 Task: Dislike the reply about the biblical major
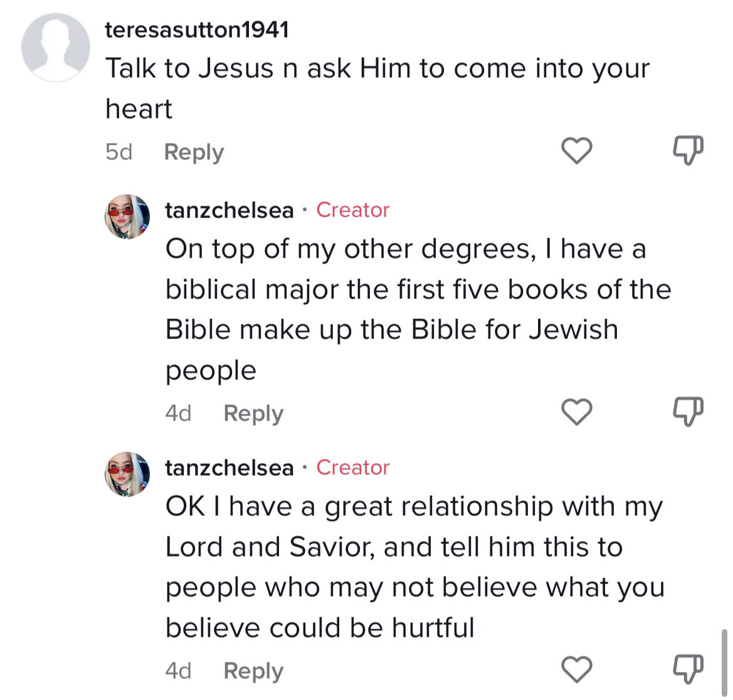pyautogui.click(x=688, y=412)
